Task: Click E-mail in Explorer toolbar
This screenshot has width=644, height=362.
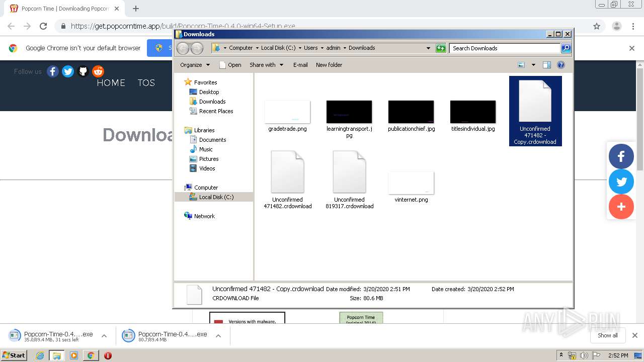Action: [300, 65]
